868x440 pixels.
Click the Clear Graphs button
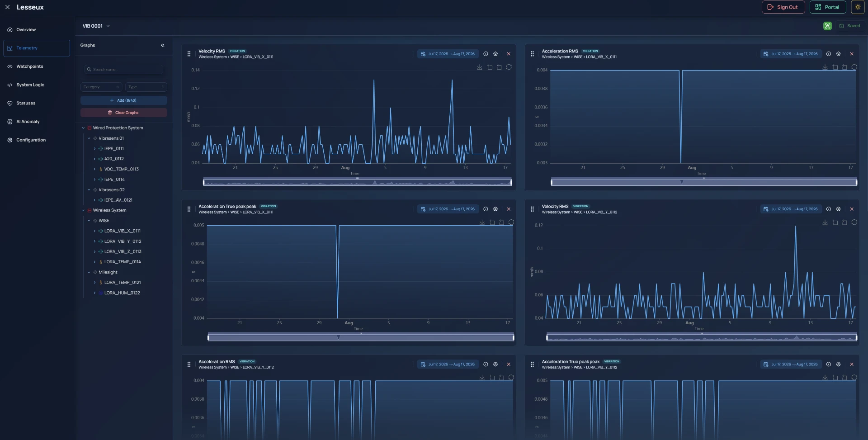(x=124, y=113)
